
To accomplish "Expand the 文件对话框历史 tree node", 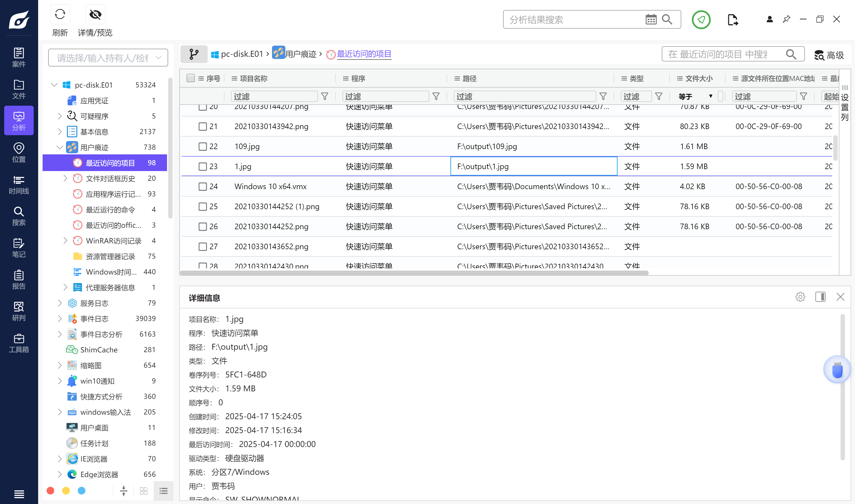I will click(x=65, y=178).
